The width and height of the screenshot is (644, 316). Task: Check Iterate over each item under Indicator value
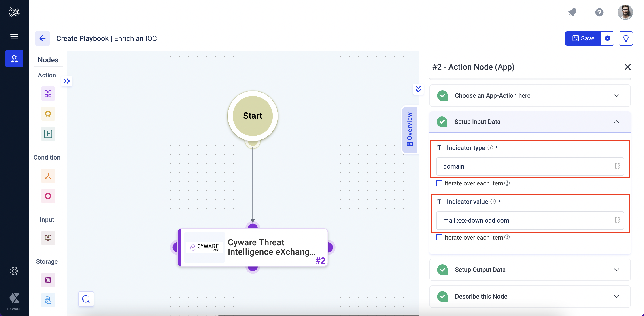[439, 237]
